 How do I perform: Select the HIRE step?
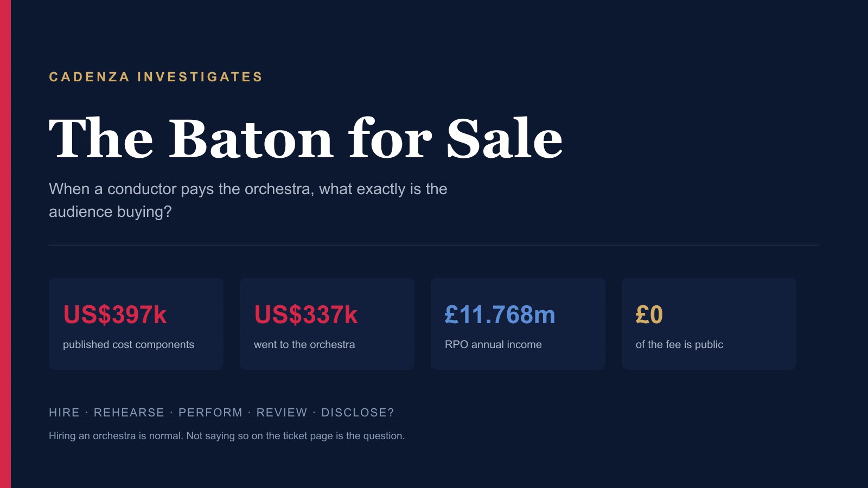pyautogui.click(x=64, y=413)
